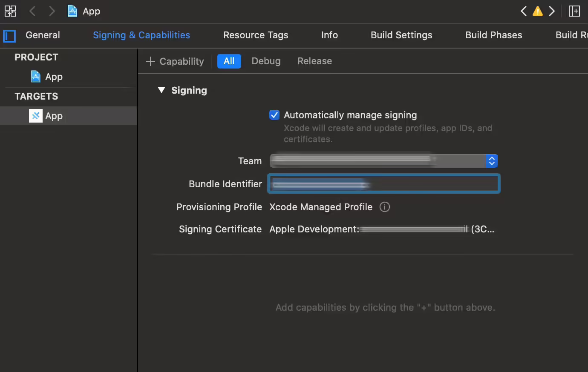Collapse the Signing section triangle
This screenshot has width=588, height=372.
161,90
